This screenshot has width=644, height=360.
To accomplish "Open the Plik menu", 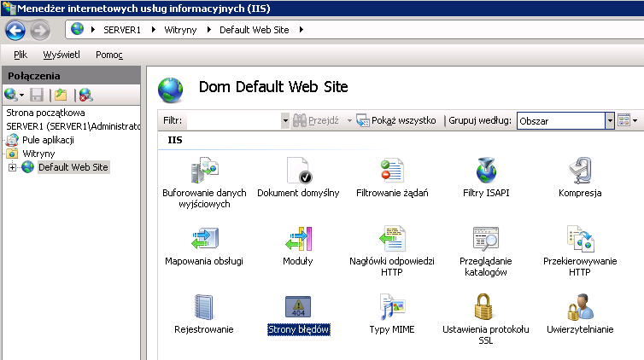I will point(20,55).
